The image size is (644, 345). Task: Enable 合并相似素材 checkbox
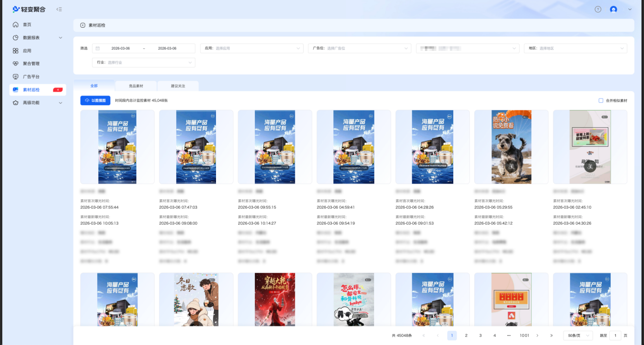pos(601,101)
